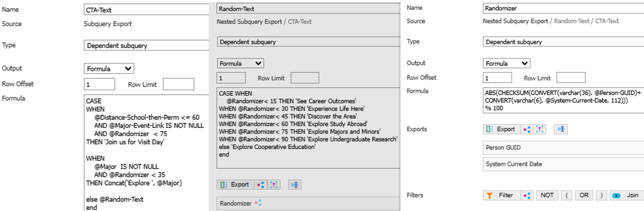Click Row Offset field in CTA-Text panel
This screenshot has width=644, height=211.
[x=99, y=84]
